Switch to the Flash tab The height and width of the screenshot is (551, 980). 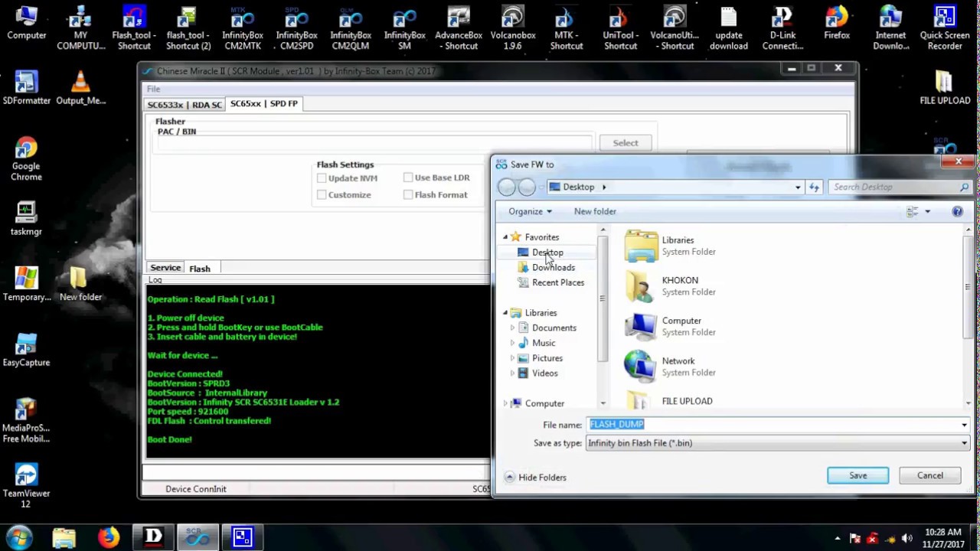coord(200,269)
